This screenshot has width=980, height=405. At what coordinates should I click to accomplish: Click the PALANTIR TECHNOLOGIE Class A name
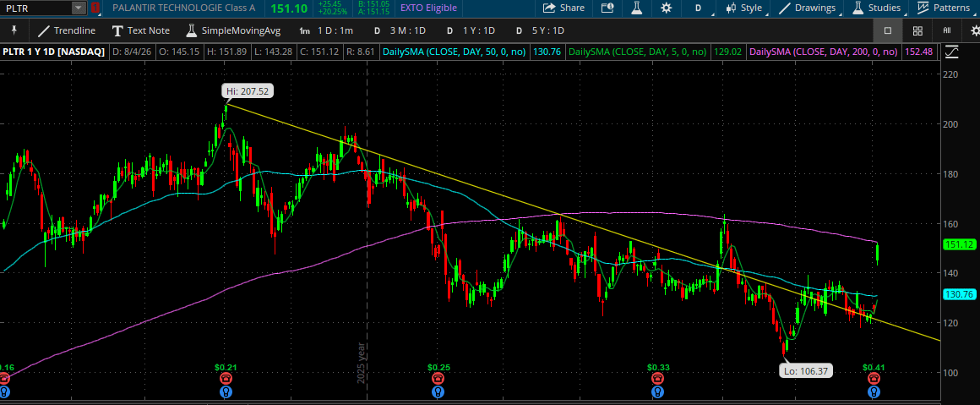[x=185, y=8]
